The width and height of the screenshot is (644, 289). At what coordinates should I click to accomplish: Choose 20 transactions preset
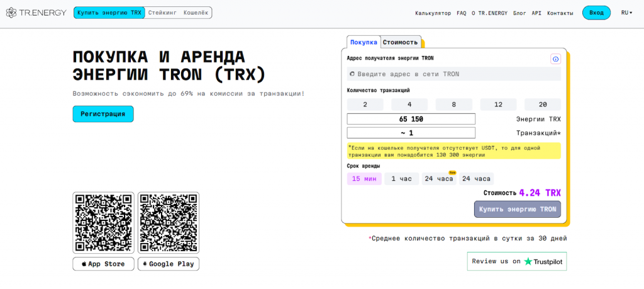point(543,105)
